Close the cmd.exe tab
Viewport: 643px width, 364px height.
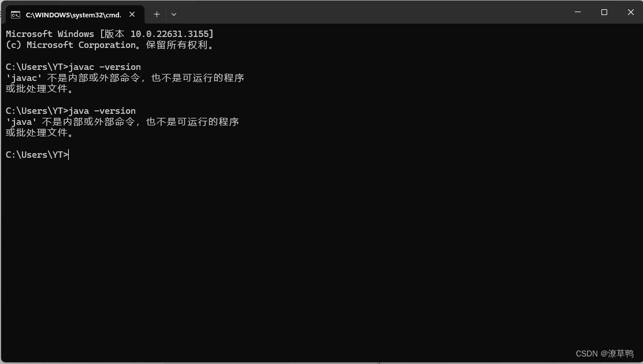coord(132,14)
